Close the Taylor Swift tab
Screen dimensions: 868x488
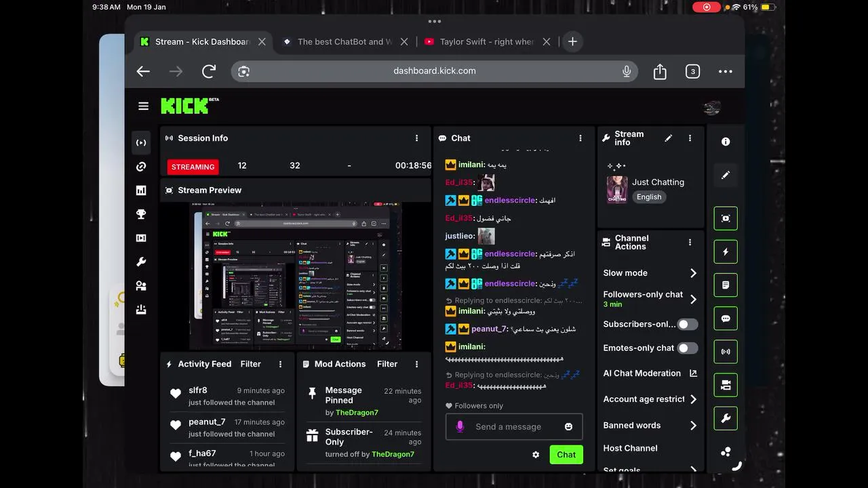547,41
